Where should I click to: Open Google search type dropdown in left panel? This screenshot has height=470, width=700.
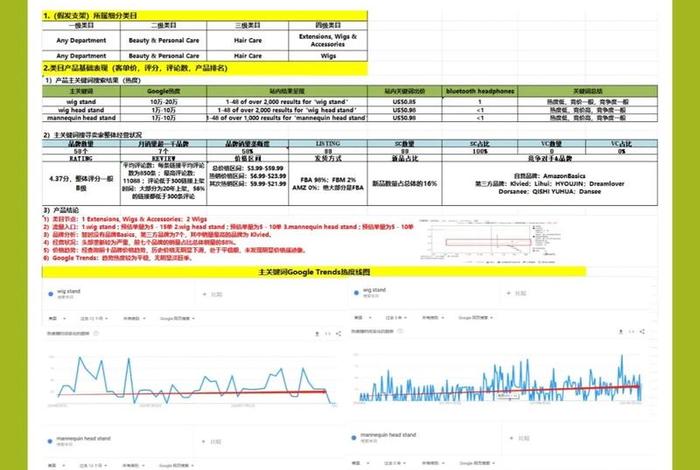coord(174,316)
